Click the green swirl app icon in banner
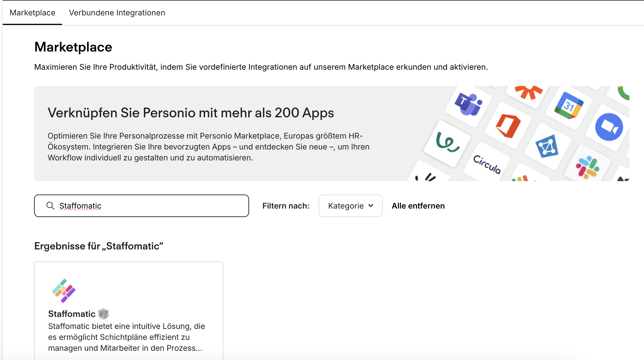Viewport: 644px width, 360px height. [x=448, y=142]
